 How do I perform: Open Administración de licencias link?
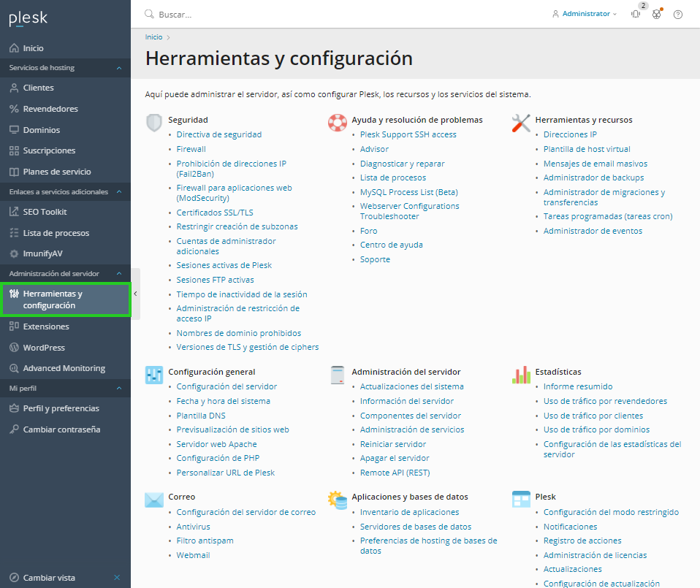click(x=595, y=555)
